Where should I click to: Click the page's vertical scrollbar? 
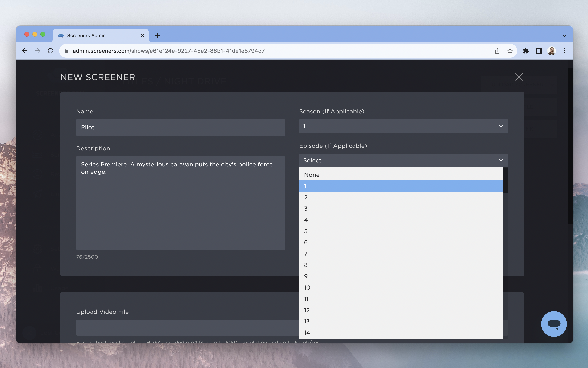[570, 146]
